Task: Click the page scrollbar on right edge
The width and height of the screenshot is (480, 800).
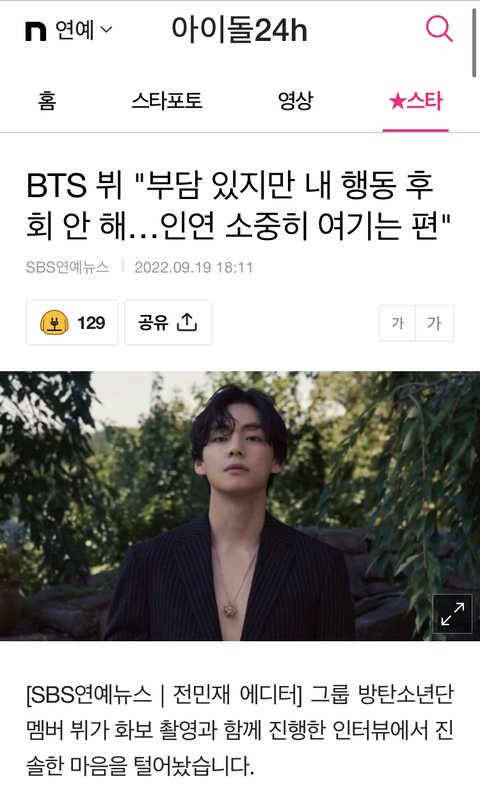Action: (475, 40)
